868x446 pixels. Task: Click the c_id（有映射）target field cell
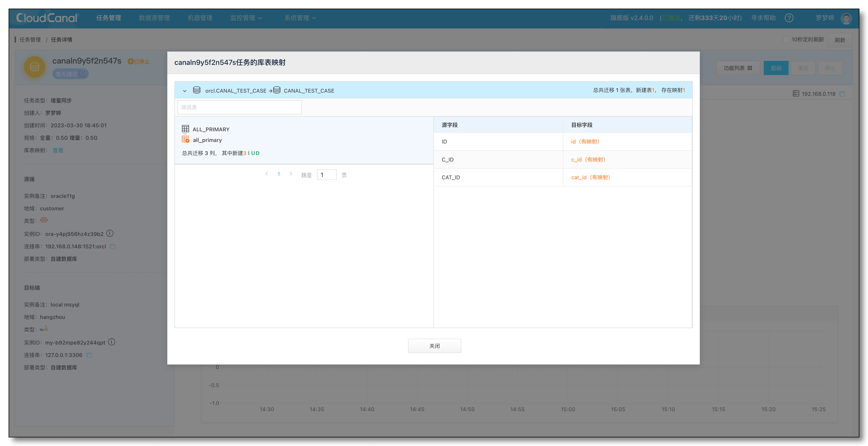pyautogui.click(x=627, y=159)
